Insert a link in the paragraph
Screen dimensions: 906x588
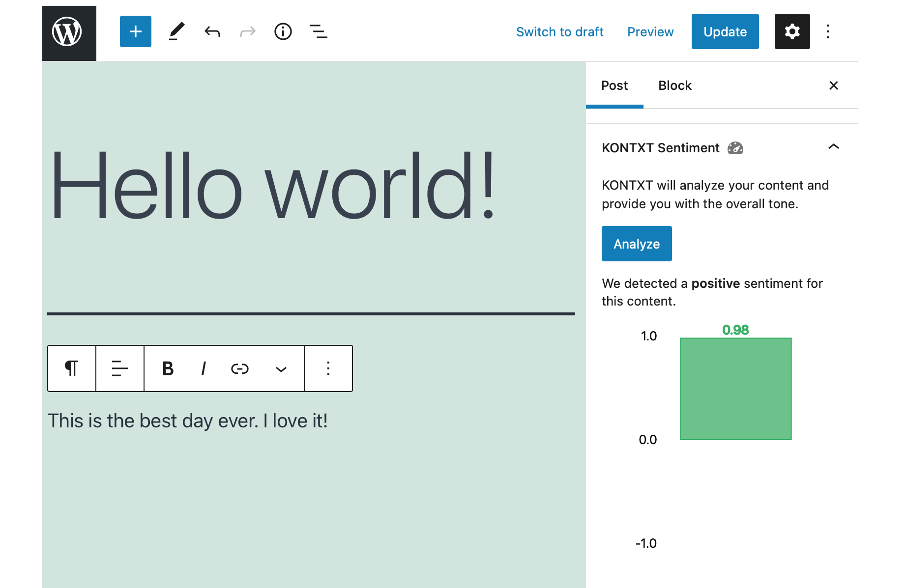(240, 368)
